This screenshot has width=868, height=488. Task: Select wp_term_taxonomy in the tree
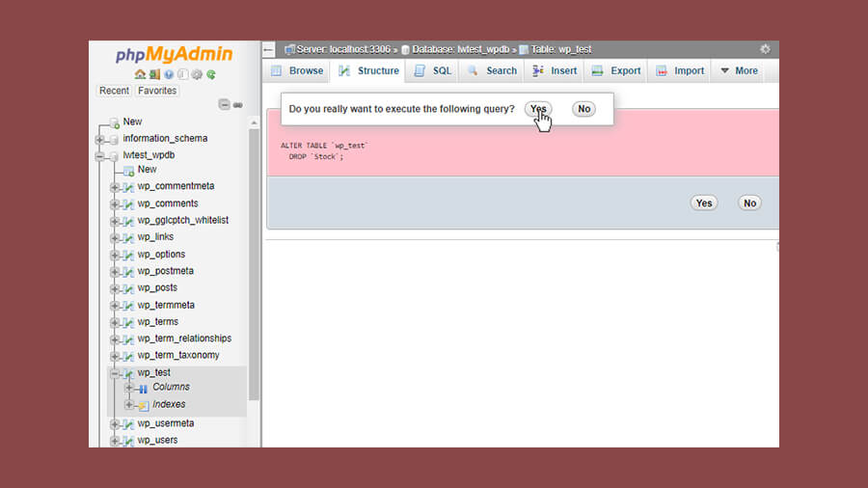178,355
